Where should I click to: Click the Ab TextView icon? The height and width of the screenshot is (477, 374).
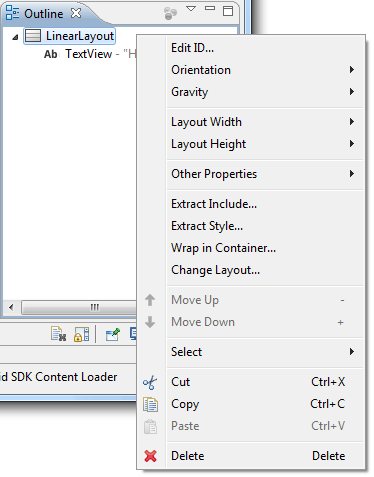click(x=51, y=54)
